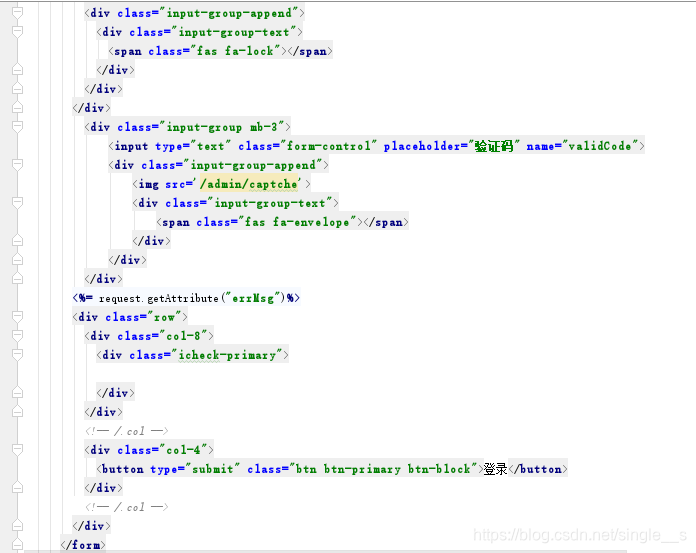Click the "col-8" class value
The height and width of the screenshot is (553, 696).
pos(183,336)
